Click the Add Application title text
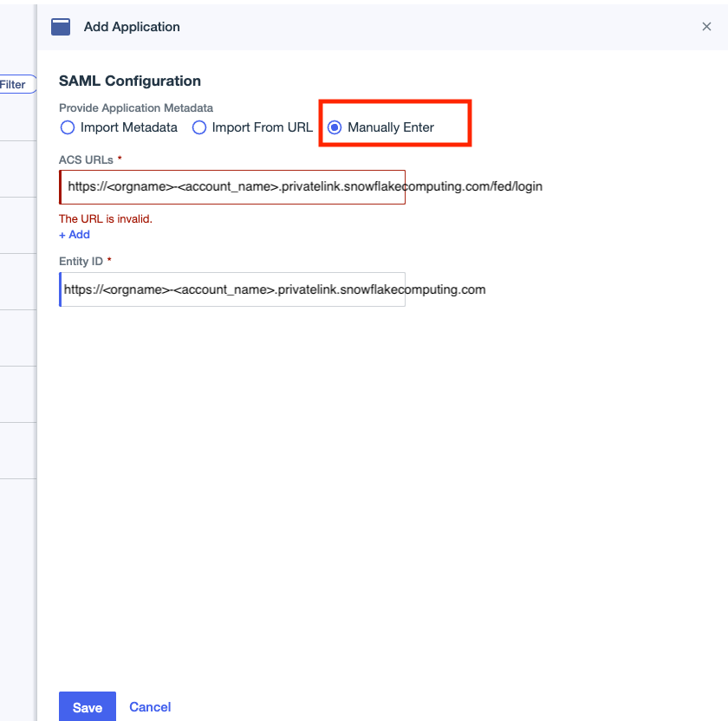 [x=131, y=27]
